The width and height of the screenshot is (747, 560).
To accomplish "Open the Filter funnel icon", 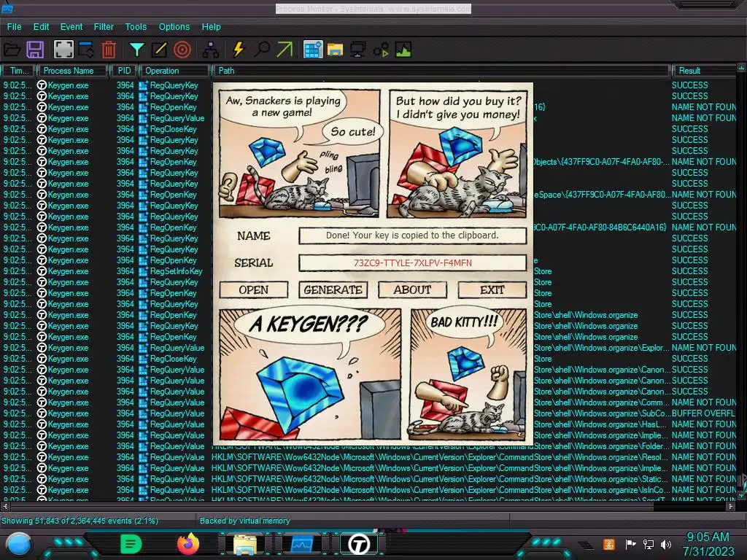I will coord(136,50).
